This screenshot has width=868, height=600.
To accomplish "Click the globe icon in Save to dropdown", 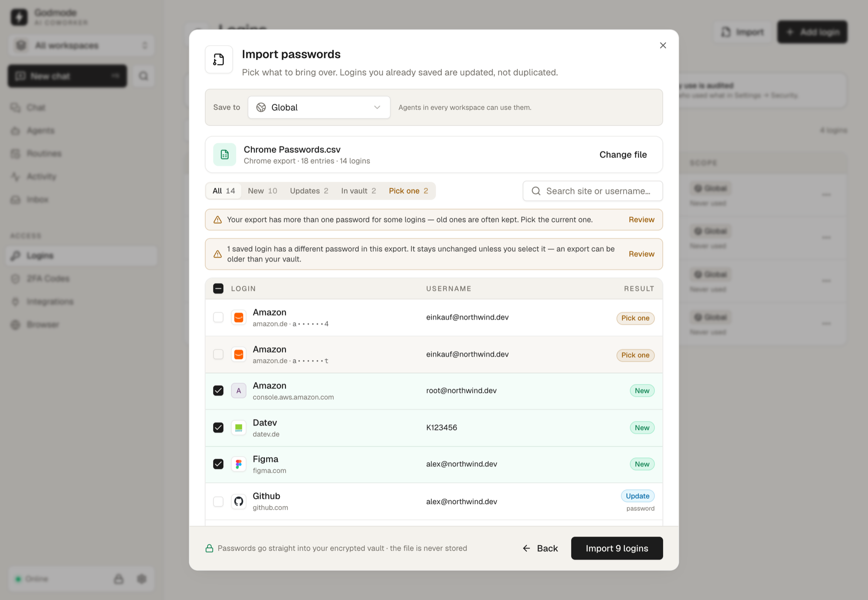I will [x=261, y=107].
